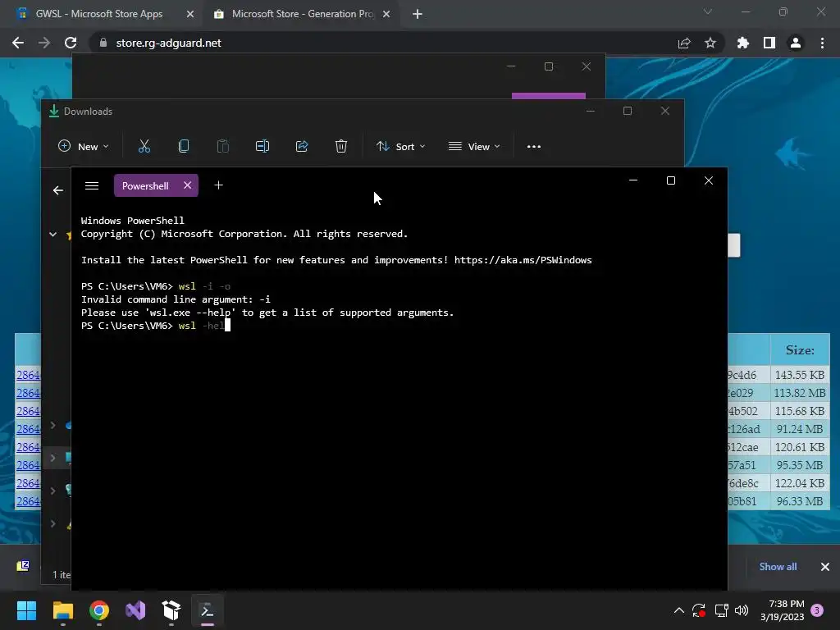Click the Size: column header
This screenshot has height=630, width=840.
800,350
